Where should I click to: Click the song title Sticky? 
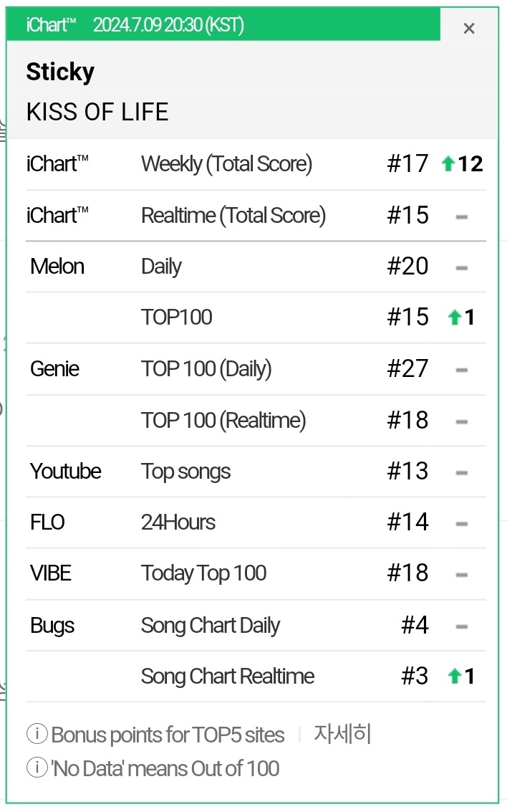tap(60, 72)
